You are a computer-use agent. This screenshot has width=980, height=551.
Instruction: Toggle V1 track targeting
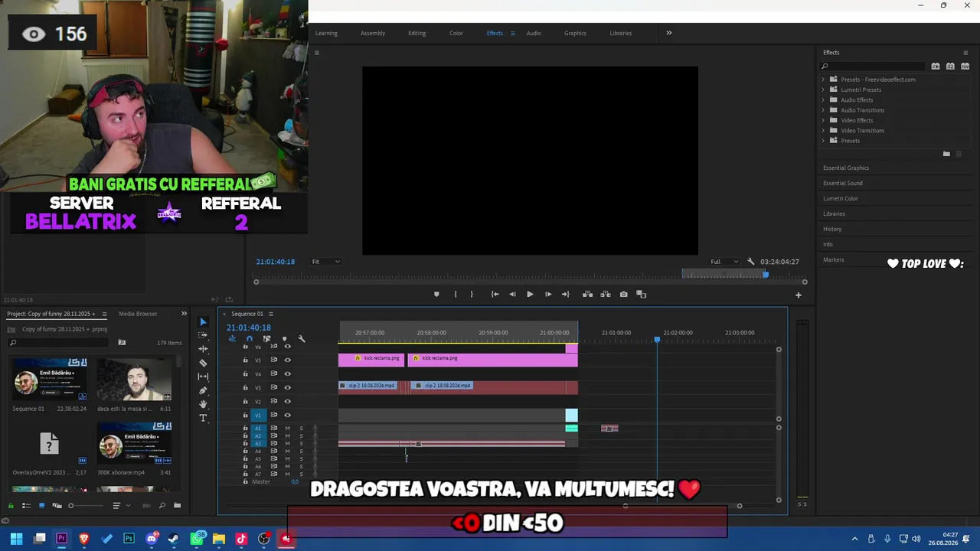[x=258, y=416]
